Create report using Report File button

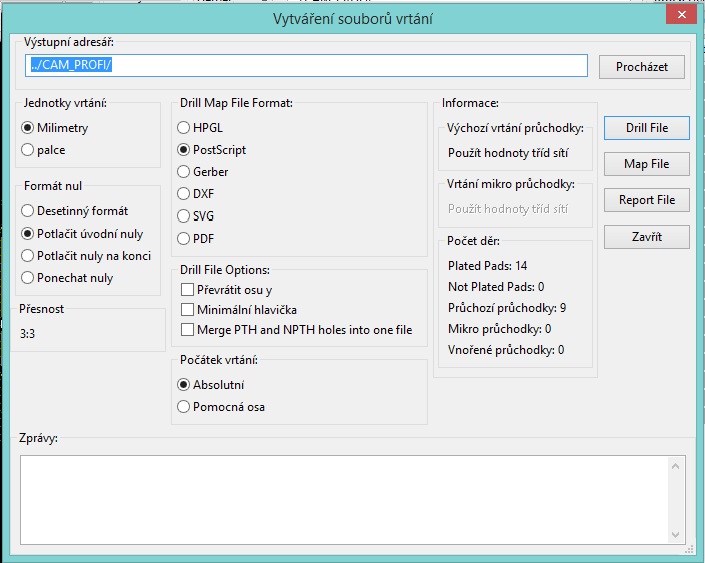(x=646, y=200)
